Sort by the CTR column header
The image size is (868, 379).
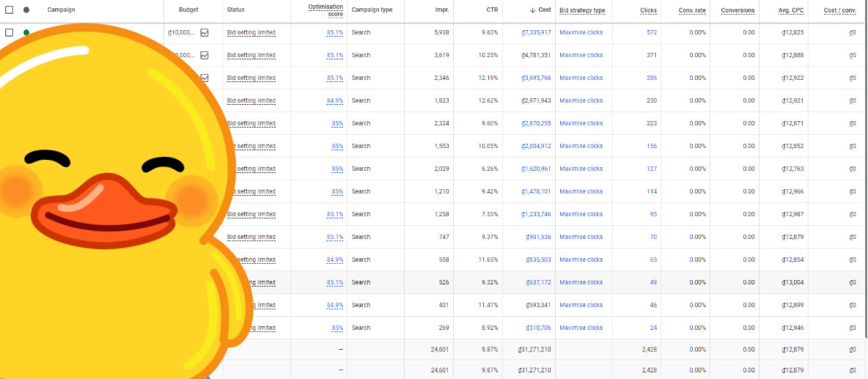[x=492, y=10]
